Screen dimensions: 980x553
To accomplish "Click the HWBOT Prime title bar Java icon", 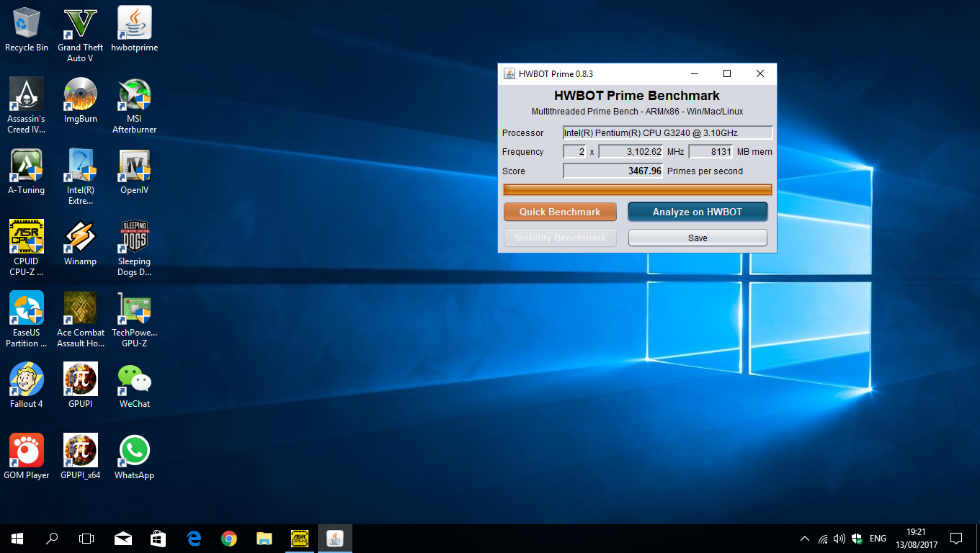I will [509, 73].
